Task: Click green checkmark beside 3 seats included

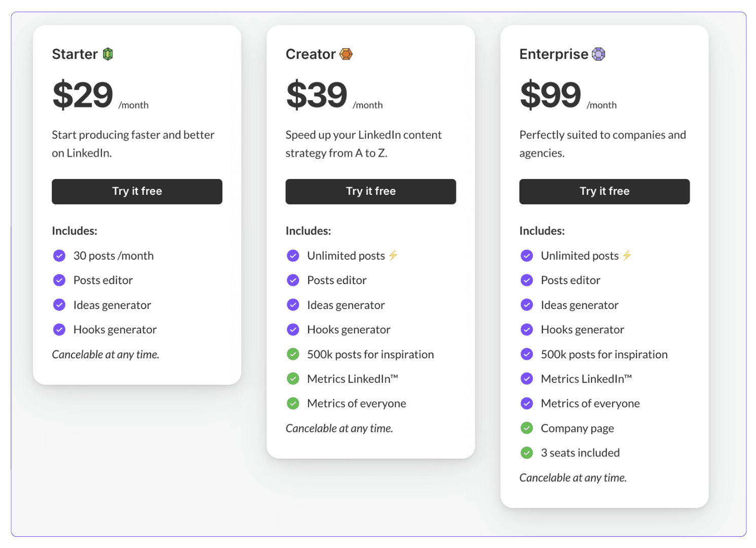Action: click(x=527, y=453)
